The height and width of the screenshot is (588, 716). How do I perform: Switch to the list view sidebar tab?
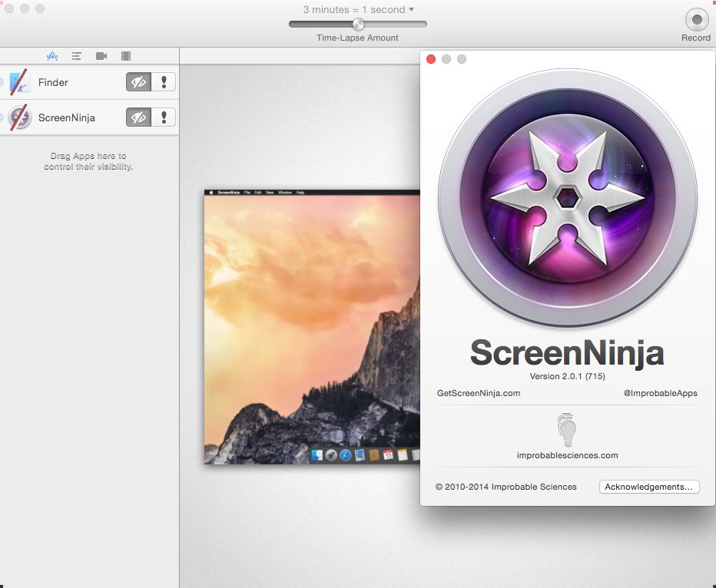tap(77, 56)
